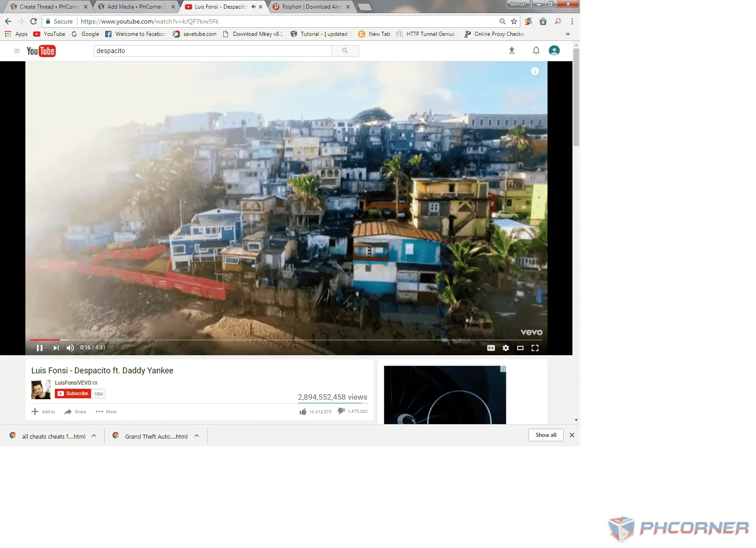Switch to Psiphon Download tab
Viewport: 756px width, 548px height.
[312, 7]
